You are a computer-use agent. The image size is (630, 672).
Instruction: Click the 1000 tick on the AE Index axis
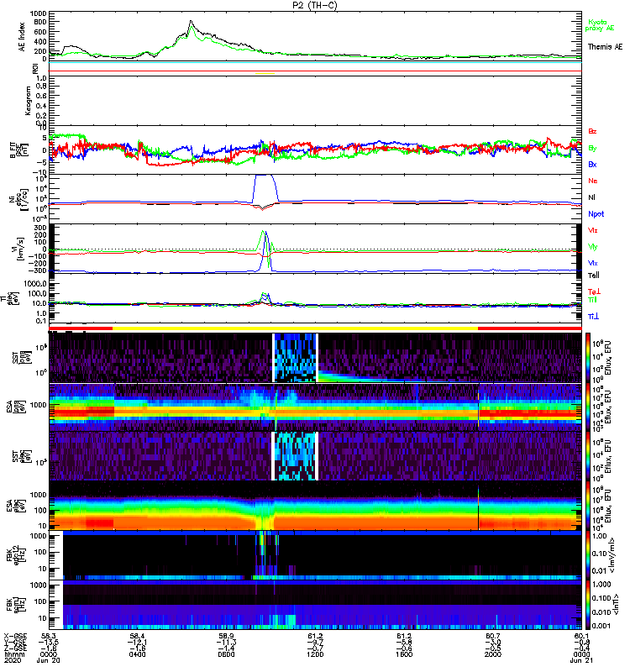coord(38,13)
